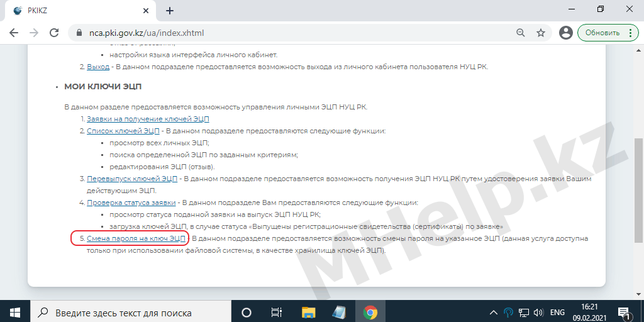This screenshot has width=644, height=322.
Task: Open the blue fingerprint tray icon
Action: click(508, 313)
